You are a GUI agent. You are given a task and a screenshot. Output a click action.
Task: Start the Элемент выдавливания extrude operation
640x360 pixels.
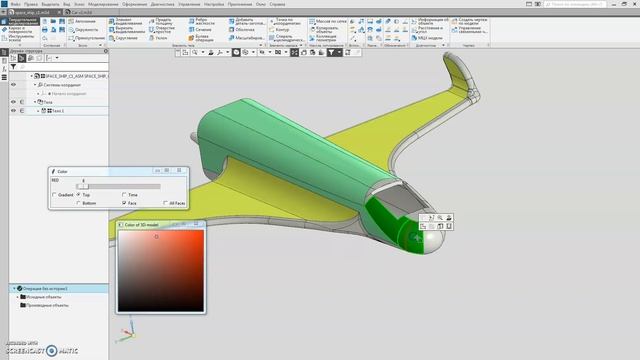[126, 21]
